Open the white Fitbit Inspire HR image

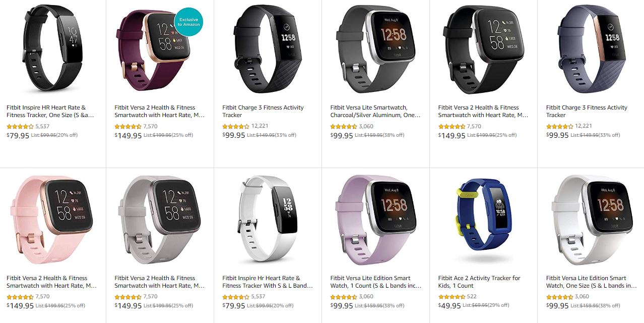pyautogui.click(x=268, y=220)
